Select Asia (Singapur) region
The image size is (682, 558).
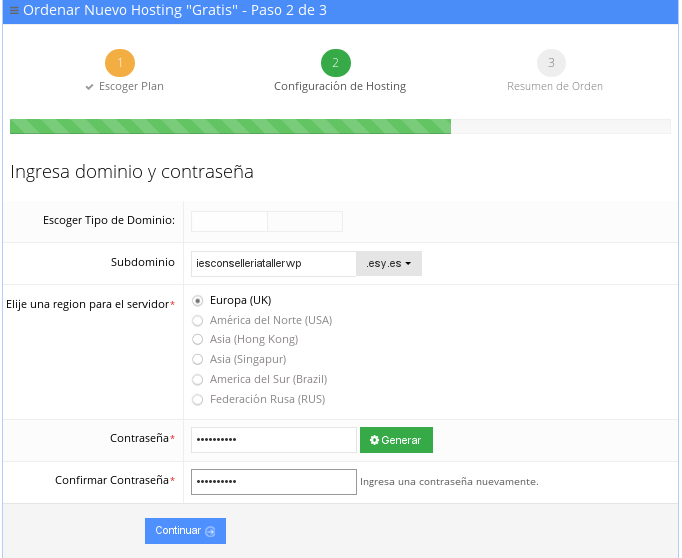[x=197, y=359]
